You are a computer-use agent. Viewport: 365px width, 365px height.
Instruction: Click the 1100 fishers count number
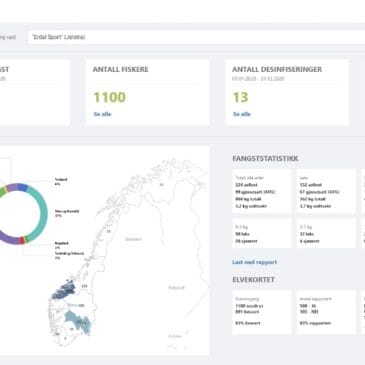point(109,97)
